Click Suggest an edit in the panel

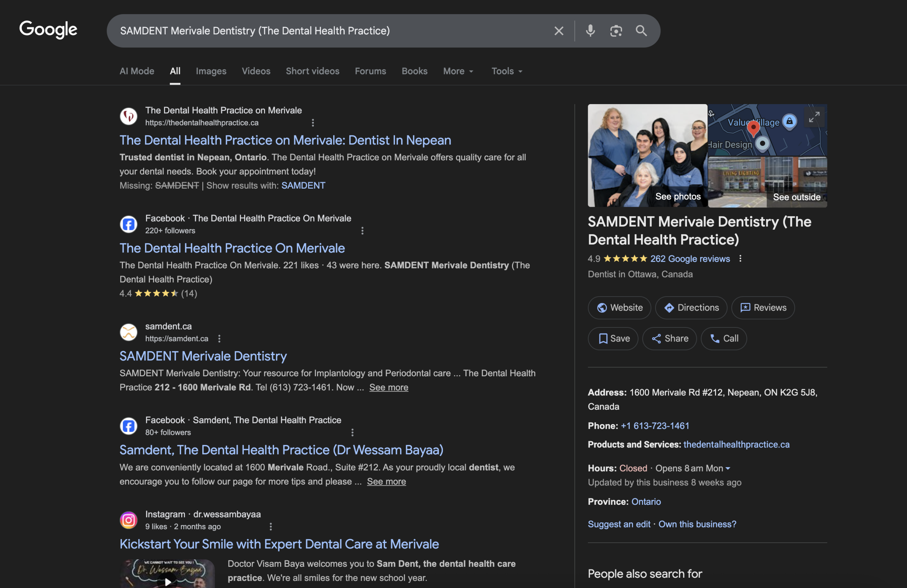pyautogui.click(x=618, y=524)
